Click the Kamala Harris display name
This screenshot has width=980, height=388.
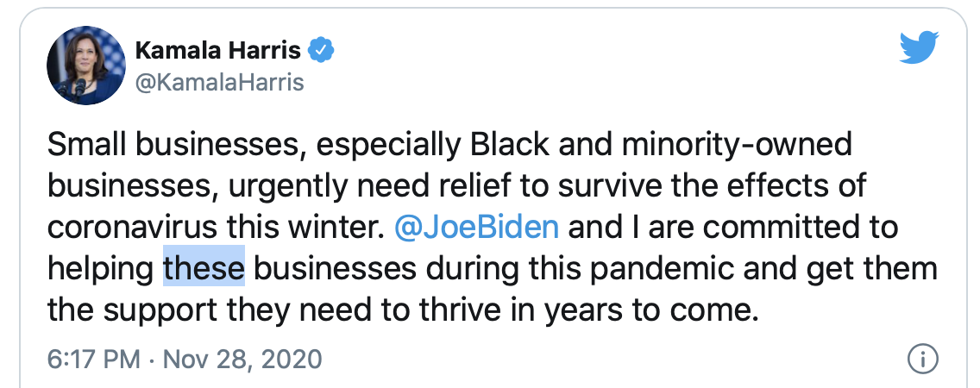point(218,50)
